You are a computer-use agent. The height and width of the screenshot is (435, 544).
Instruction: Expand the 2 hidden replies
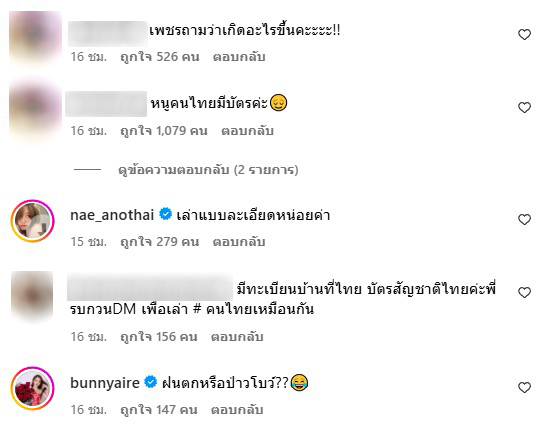pos(208,170)
